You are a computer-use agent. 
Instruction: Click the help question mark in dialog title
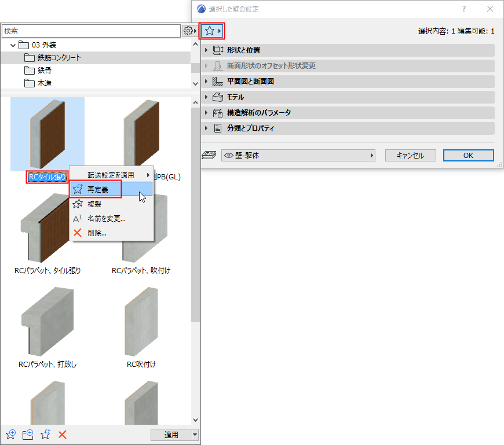coord(464,9)
